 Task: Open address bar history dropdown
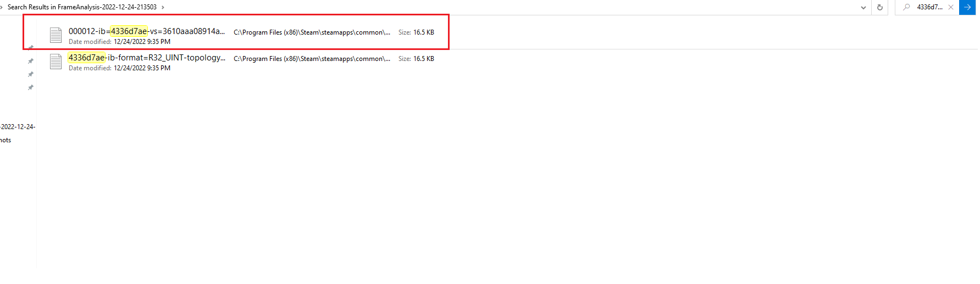pyautogui.click(x=863, y=7)
